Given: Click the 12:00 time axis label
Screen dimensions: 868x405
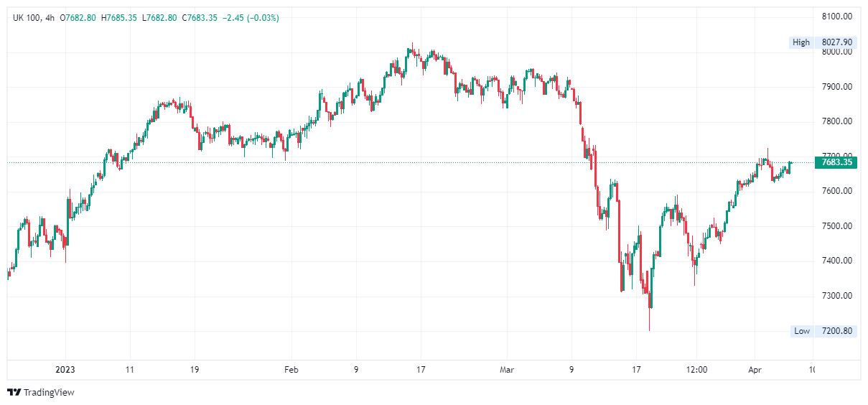Looking at the screenshot, I should tap(696, 370).
